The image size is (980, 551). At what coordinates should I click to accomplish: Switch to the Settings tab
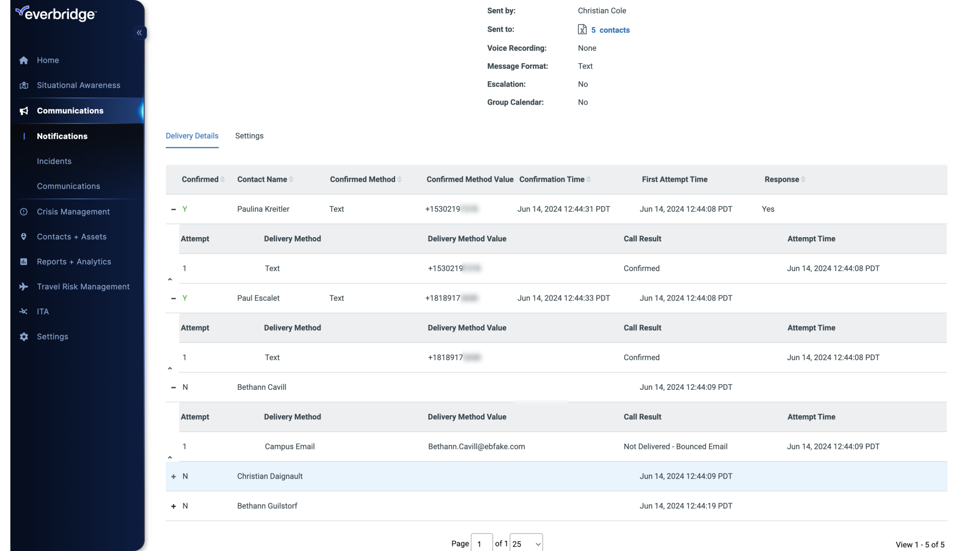coord(249,136)
